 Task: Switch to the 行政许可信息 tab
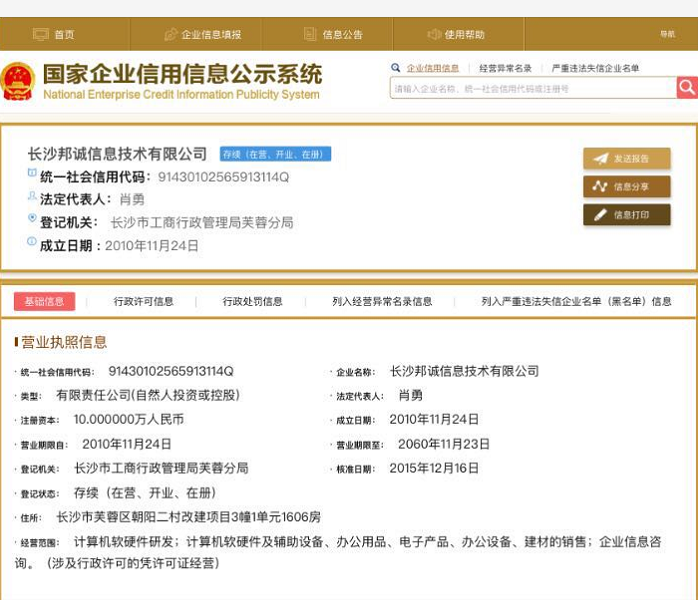click(x=143, y=301)
